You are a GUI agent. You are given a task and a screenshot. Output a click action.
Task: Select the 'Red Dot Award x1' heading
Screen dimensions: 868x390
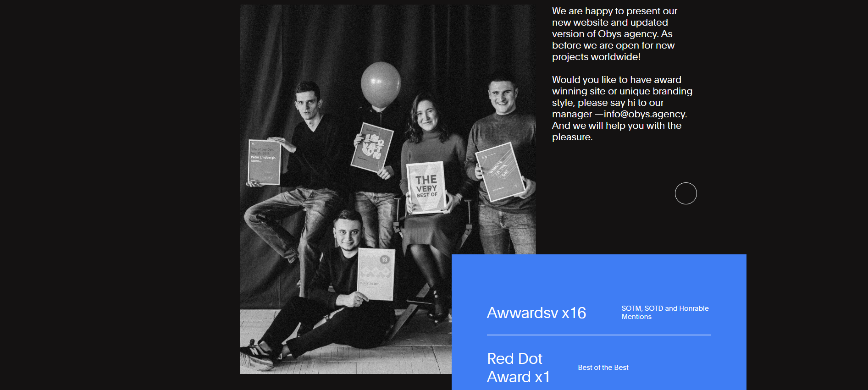point(518,368)
